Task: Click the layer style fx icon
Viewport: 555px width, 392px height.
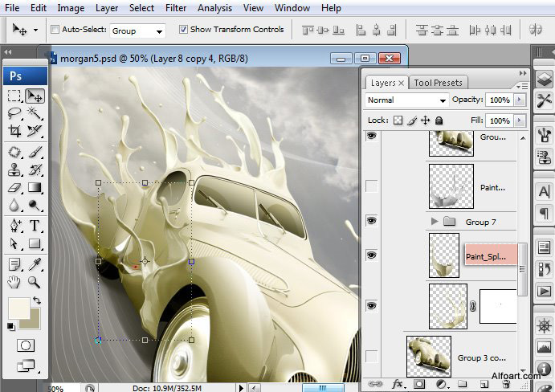Action: (x=396, y=385)
